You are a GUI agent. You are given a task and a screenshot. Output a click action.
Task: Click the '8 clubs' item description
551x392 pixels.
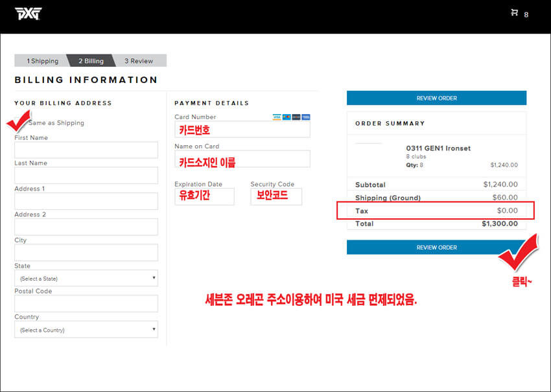[416, 157]
